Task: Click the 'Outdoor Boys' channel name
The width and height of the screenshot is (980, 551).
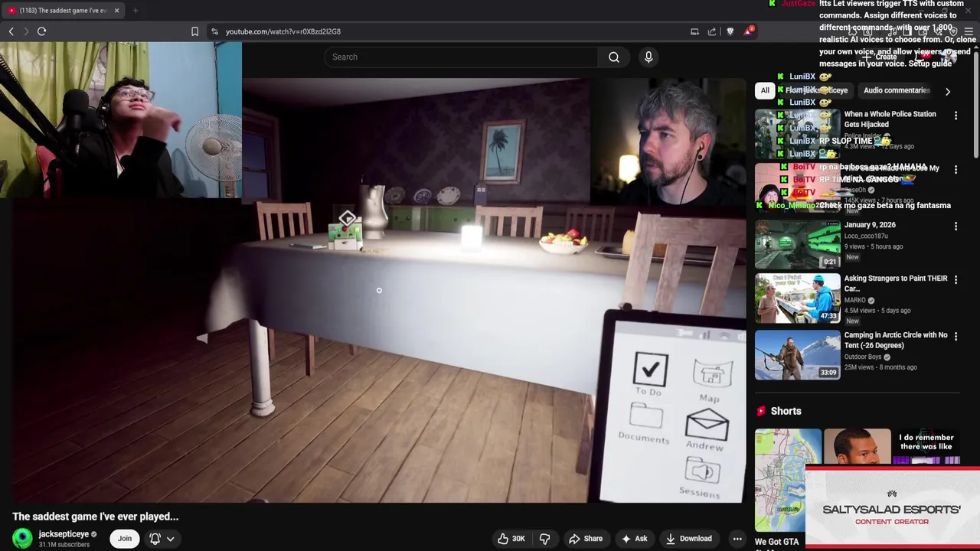Action: (x=863, y=357)
